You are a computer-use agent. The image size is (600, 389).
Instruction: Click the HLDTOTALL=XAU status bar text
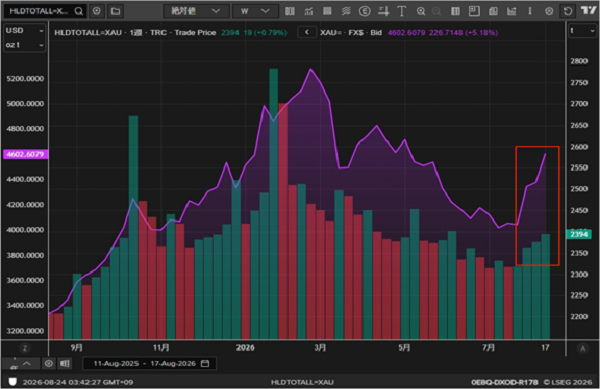coord(302,382)
